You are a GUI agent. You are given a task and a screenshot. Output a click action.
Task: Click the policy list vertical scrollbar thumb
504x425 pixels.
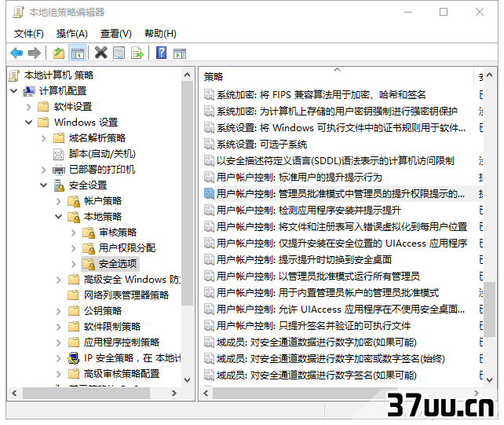click(490, 310)
